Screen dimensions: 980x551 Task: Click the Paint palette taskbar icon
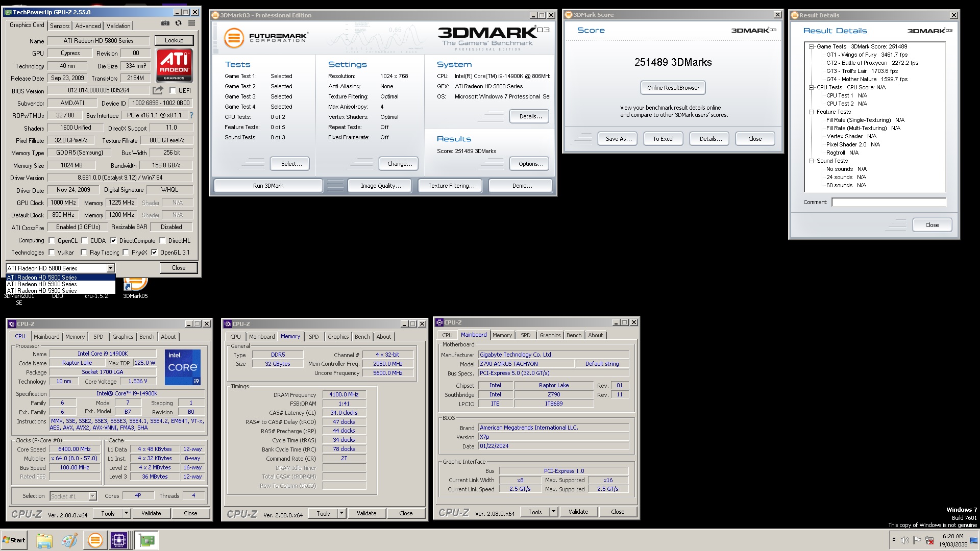point(69,540)
